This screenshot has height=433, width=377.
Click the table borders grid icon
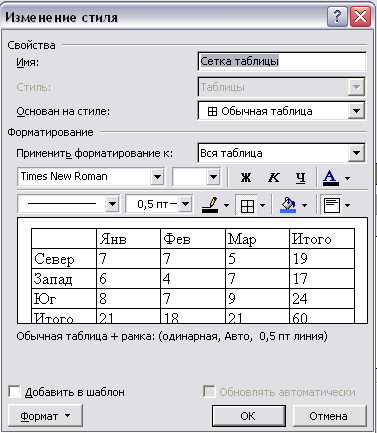tap(247, 205)
